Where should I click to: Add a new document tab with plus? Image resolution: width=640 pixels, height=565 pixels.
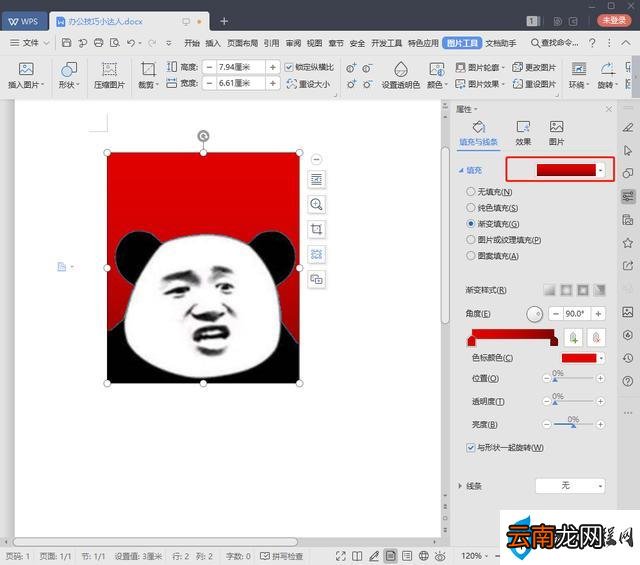(224, 21)
